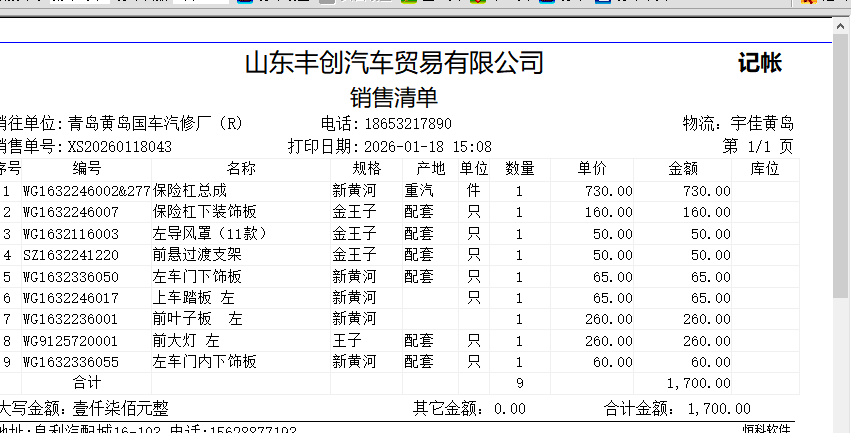
Task: Click the 合计 total row label
Action: click(87, 383)
